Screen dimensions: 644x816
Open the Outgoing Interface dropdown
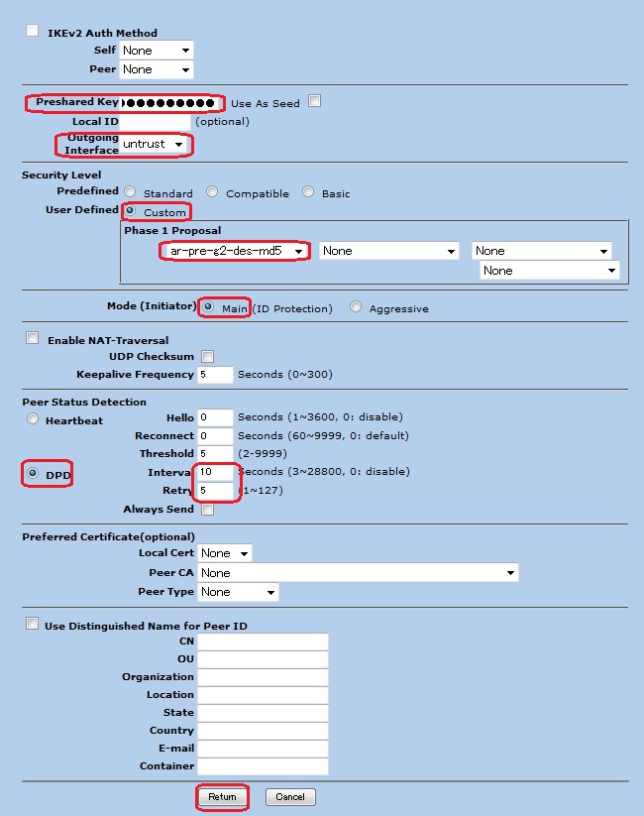coord(154,144)
